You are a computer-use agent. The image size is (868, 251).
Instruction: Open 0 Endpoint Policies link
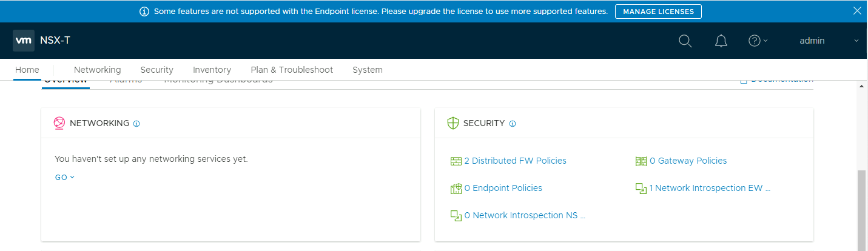tap(503, 188)
